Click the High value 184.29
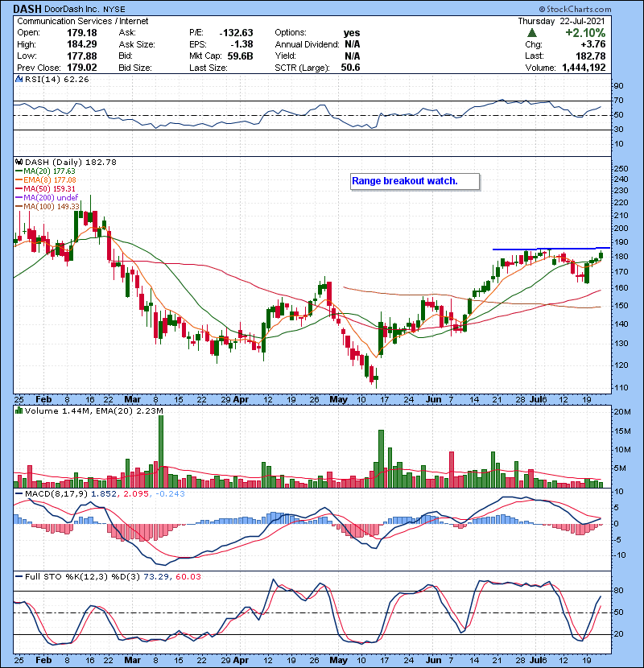 tap(82, 44)
